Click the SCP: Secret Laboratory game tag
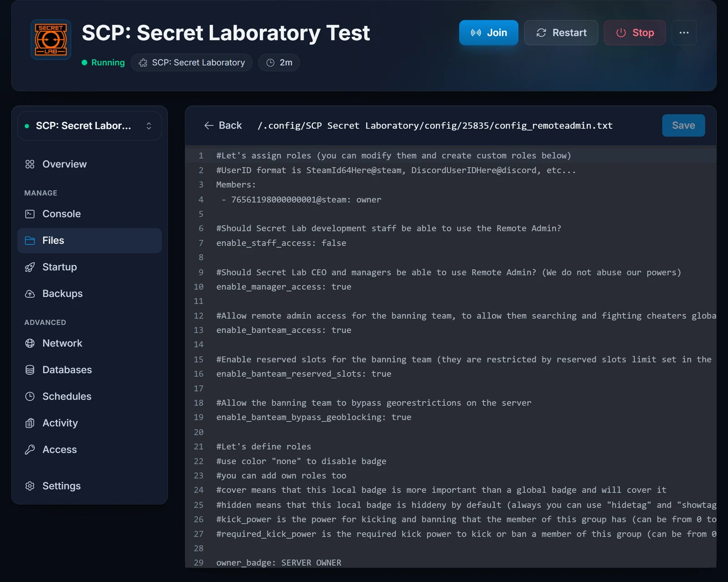The image size is (728, 582). (192, 63)
